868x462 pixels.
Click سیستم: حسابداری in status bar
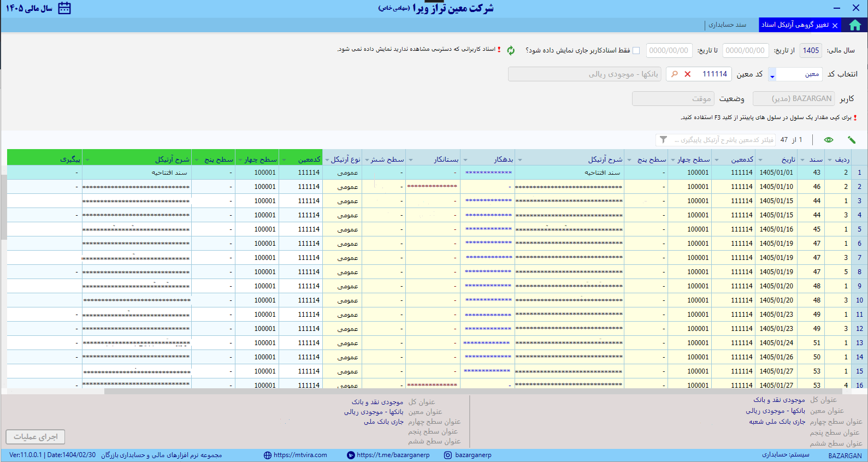786,455
